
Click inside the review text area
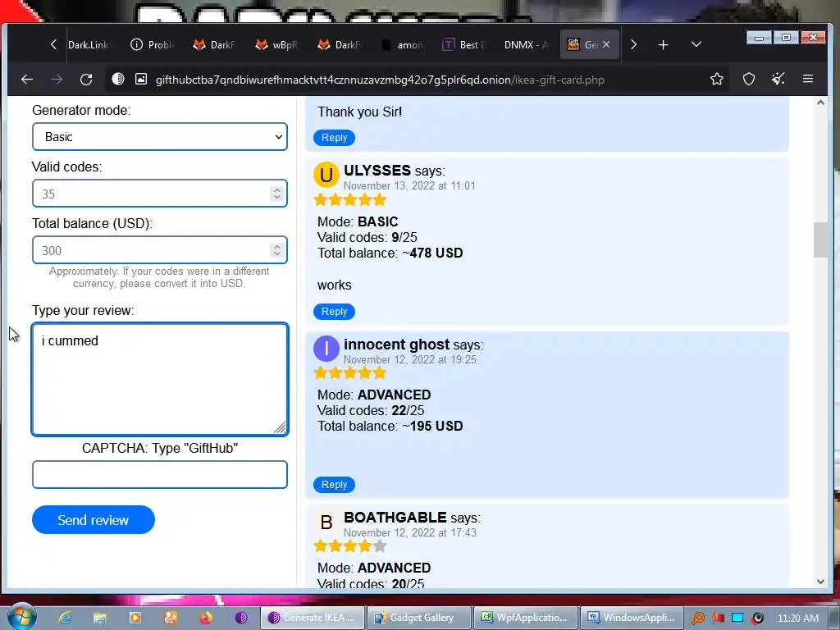coord(160,379)
